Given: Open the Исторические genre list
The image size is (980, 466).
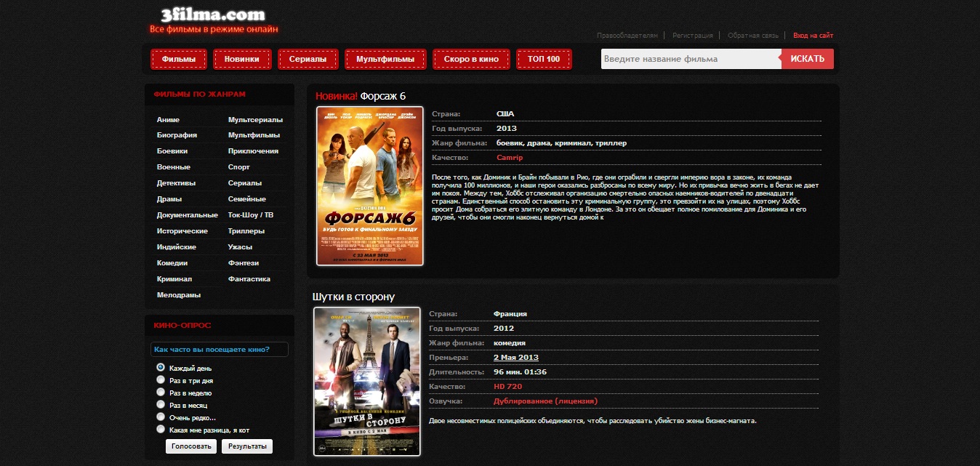Looking at the screenshot, I should tap(182, 231).
